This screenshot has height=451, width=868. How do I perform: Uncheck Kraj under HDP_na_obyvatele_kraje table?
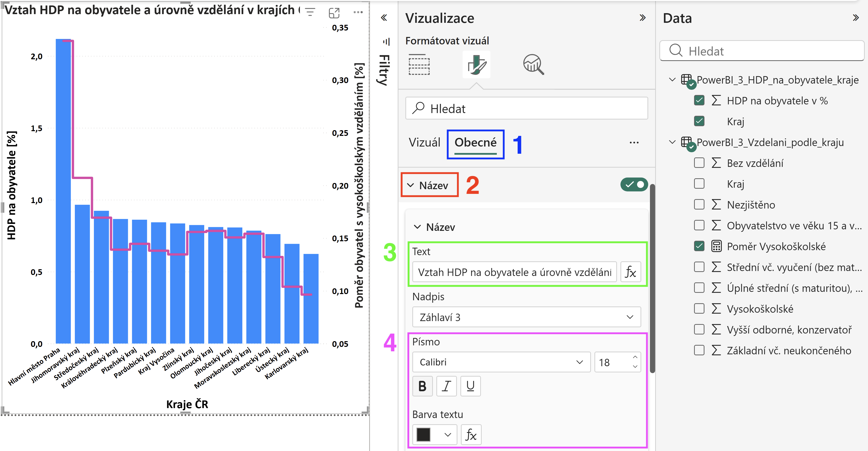(x=699, y=121)
